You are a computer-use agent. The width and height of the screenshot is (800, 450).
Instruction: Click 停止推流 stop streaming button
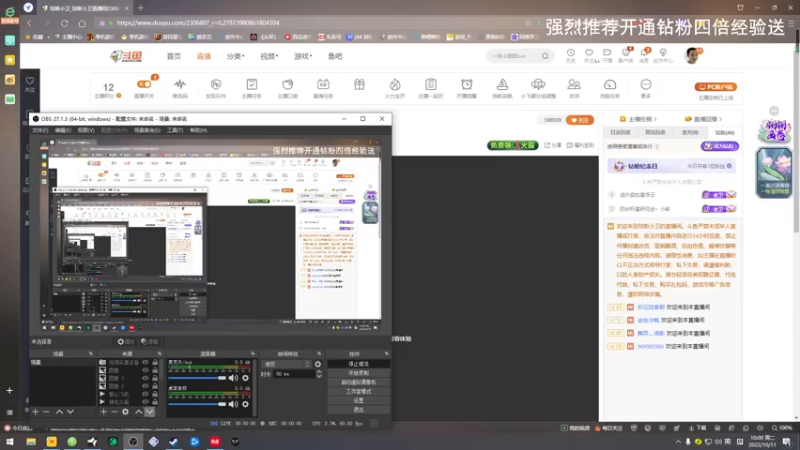(x=359, y=364)
